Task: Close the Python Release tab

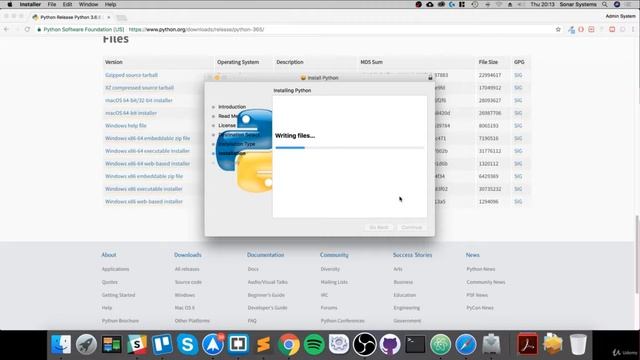Action: 109,18
